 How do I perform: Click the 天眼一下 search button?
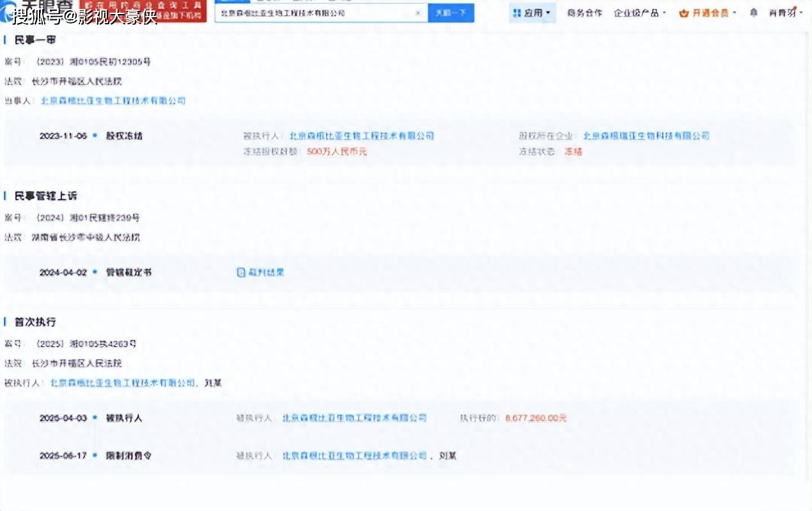pos(451,11)
